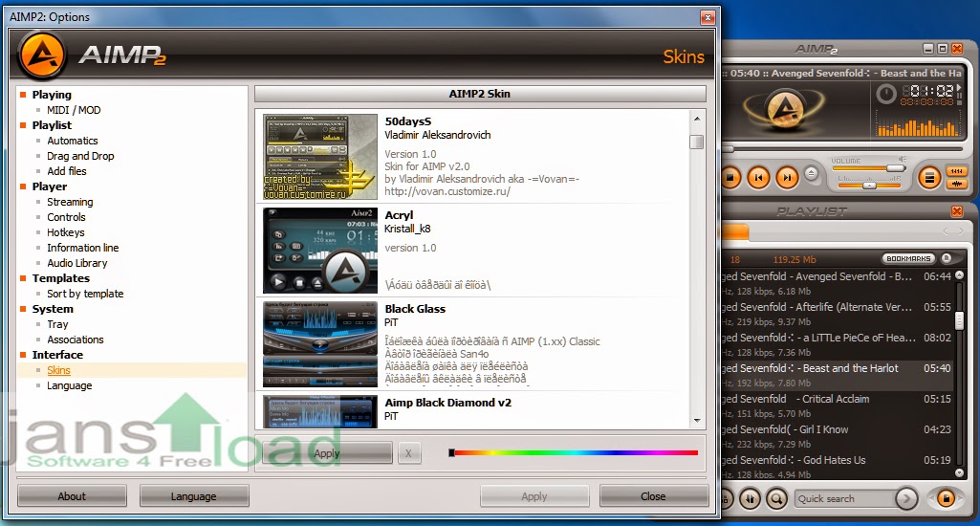
Task: Click the magnifier search icon below playlist
Action: (777, 498)
